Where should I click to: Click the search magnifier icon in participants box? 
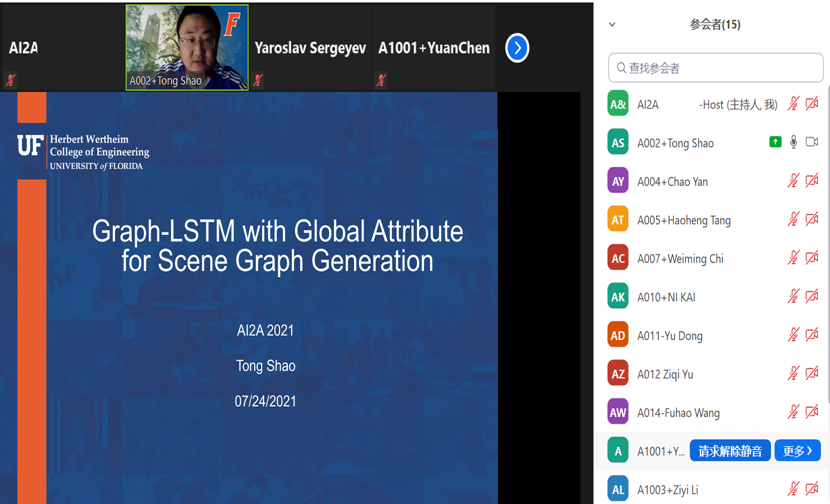pyautogui.click(x=621, y=68)
